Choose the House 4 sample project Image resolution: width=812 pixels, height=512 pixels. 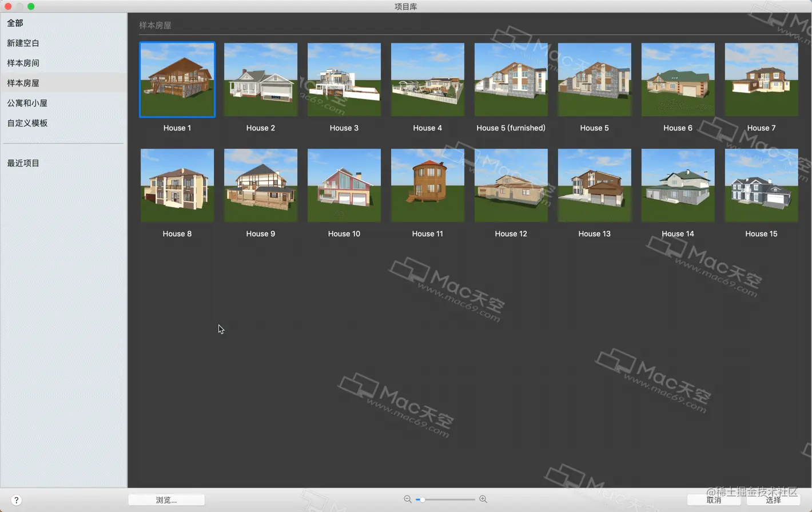[428, 80]
